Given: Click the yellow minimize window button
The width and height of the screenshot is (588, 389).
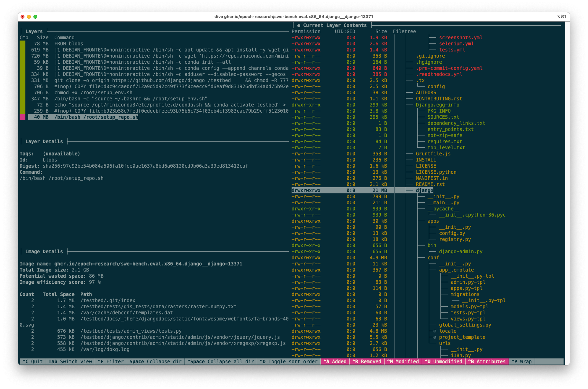Looking at the screenshot, I should click(29, 17).
